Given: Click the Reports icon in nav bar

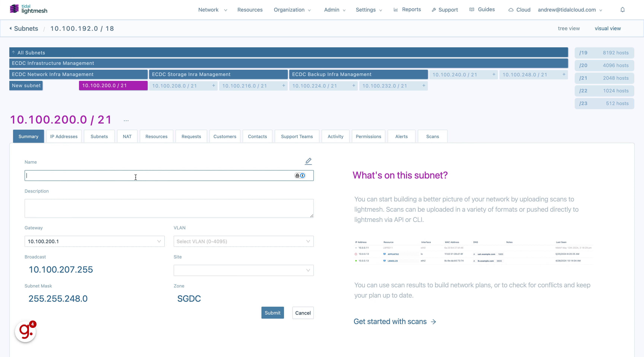Looking at the screenshot, I should [395, 10].
